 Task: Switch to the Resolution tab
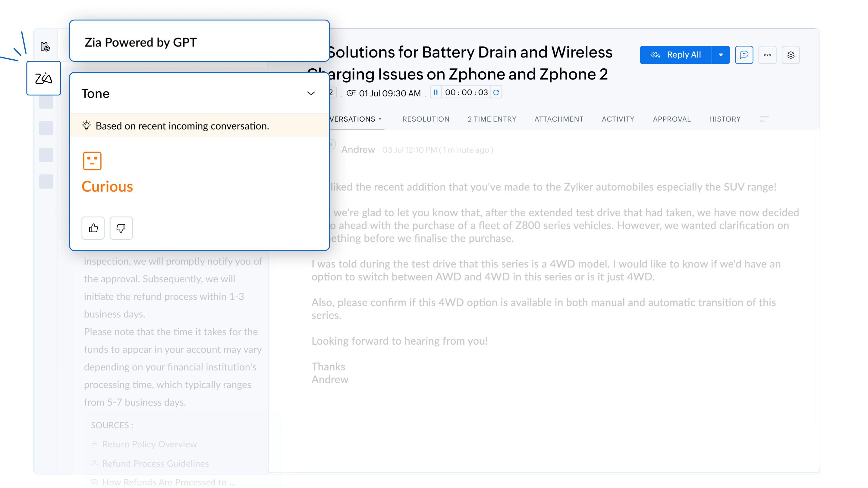426,119
